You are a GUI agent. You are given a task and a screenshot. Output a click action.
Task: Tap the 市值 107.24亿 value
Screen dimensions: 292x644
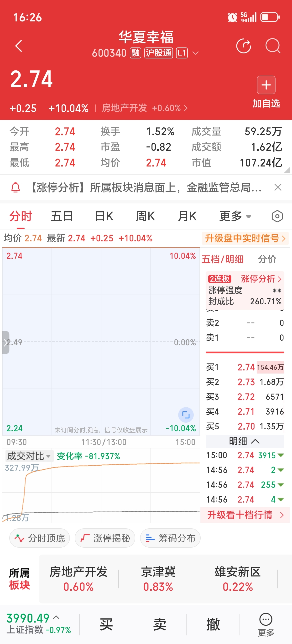pyautogui.click(x=261, y=163)
